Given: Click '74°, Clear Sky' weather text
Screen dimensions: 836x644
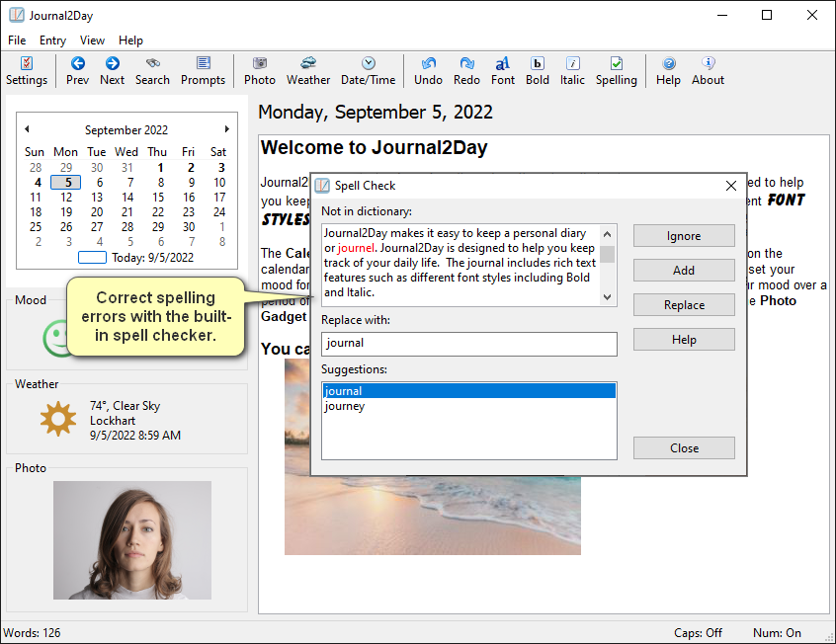Looking at the screenshot, I should 125,406.
